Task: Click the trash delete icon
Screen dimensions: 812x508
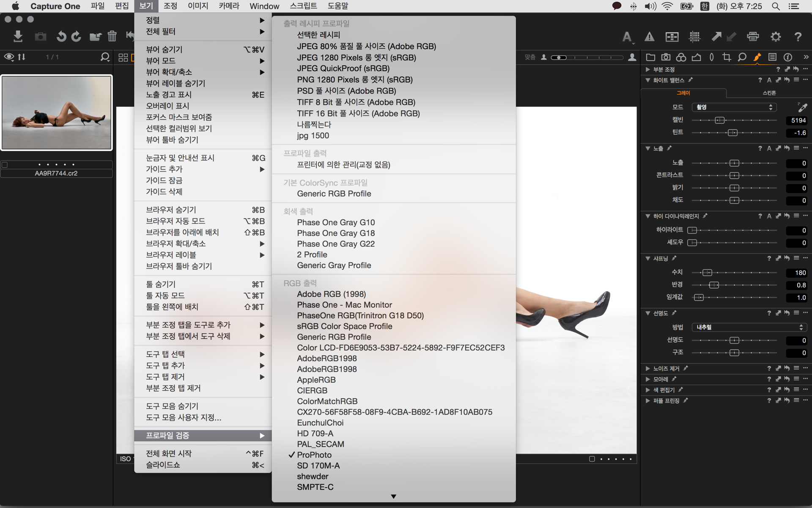Action: click(x=112, y=37)
